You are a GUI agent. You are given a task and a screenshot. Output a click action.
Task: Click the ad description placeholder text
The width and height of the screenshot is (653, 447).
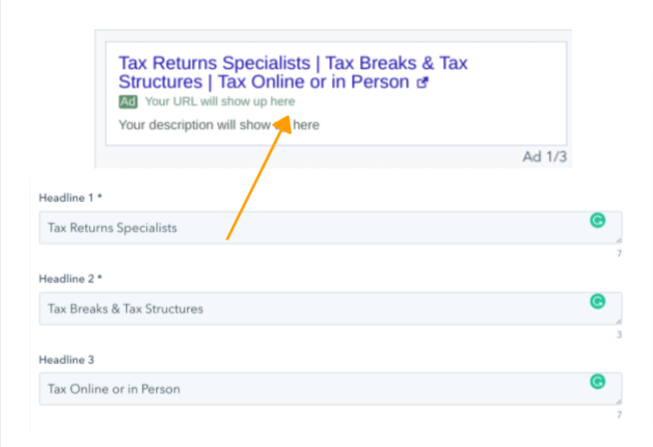coord(219,125)
